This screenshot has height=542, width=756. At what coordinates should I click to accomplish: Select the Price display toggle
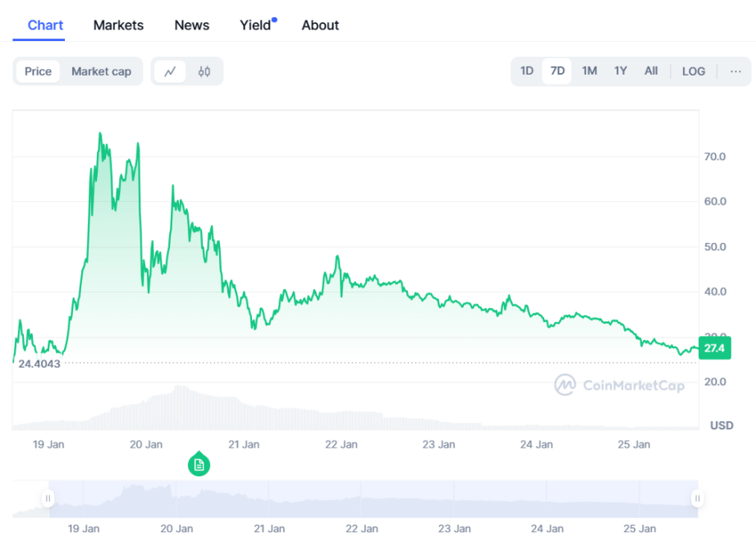(x=38, y=71)
